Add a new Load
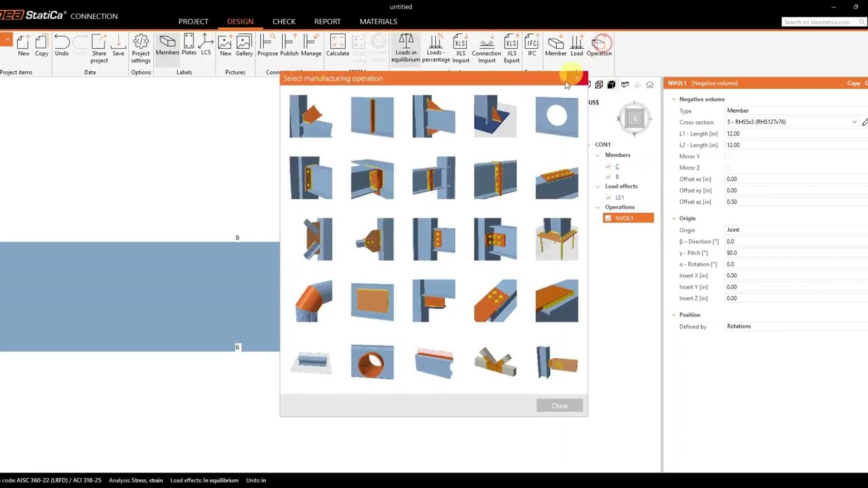868x488 pixels. tap(576, 46)
